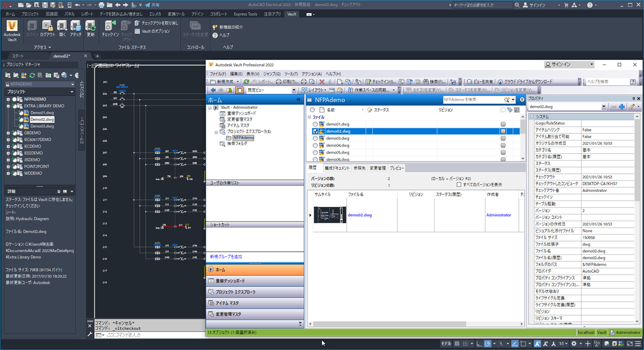Screen dimensions: 644x350
Task: Expand アクセス ribbon panel dropdown
Action: click(43, 47)
